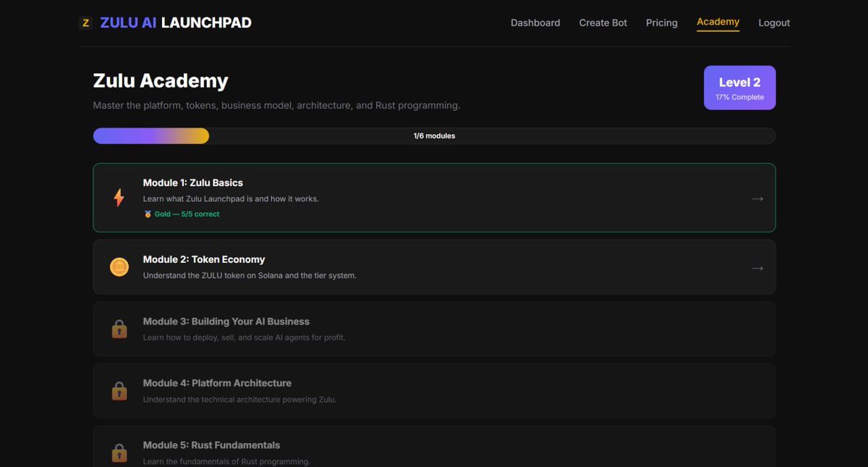Open the Pricing page

(x=662, y=22)
